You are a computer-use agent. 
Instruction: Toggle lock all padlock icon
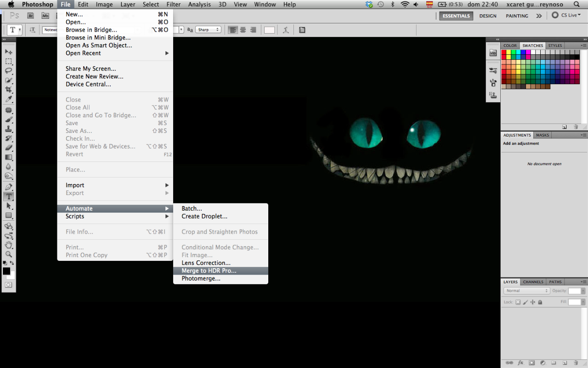(x=540, y=302)
